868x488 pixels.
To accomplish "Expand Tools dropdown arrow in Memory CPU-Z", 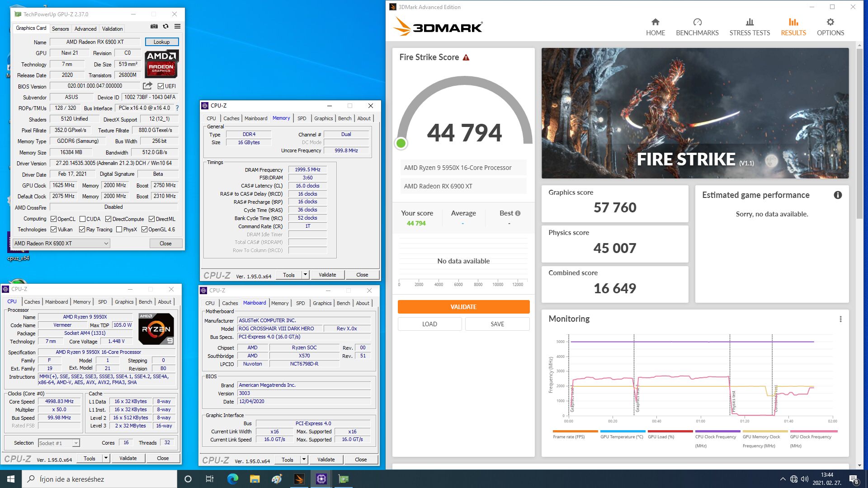I will (306, 275).
